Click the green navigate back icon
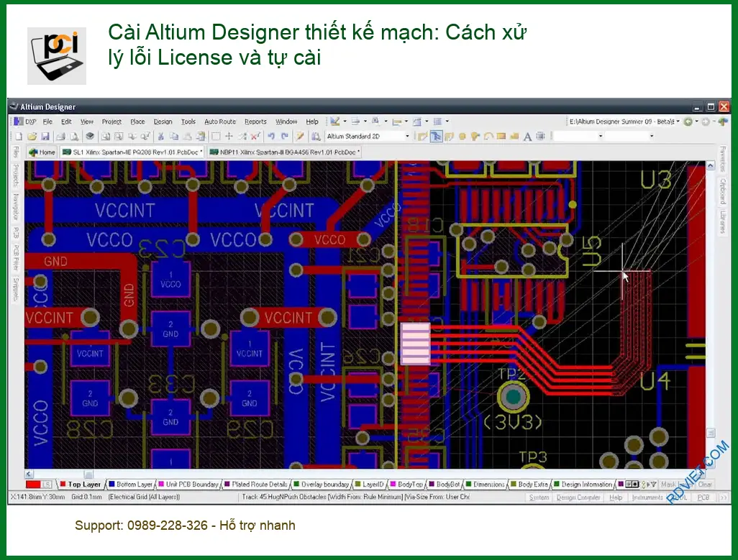This screenshot has width=738, height=560. pyautogui.click(x=688, y=121)
